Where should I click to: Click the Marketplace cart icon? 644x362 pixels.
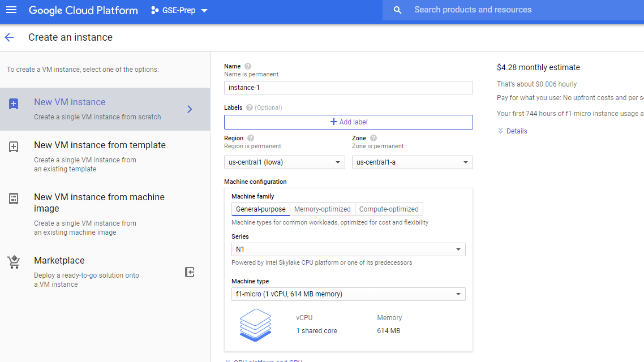pyautogui.click(x=14, y=262)
